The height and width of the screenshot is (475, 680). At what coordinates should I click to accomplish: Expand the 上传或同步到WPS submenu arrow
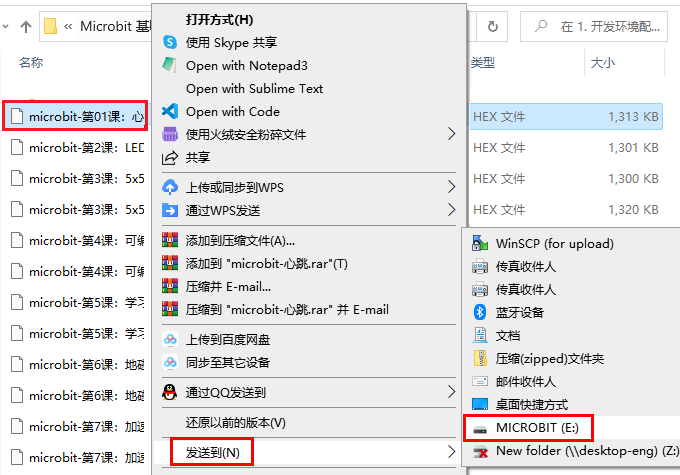[x=451, y=187]
